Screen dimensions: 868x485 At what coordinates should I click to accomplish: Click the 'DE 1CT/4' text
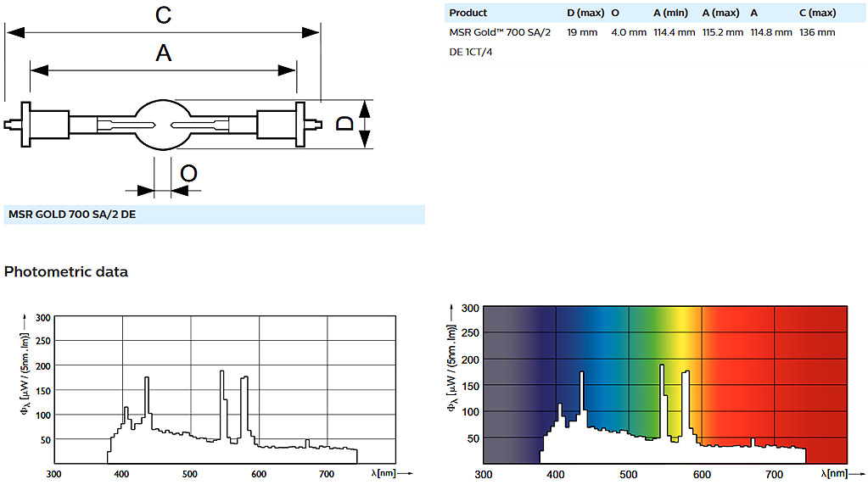(471, 52)
